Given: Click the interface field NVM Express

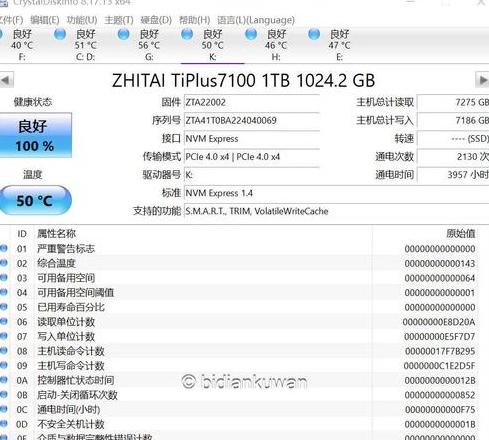Looking at the screenshot, I should [x=252, y=139].
